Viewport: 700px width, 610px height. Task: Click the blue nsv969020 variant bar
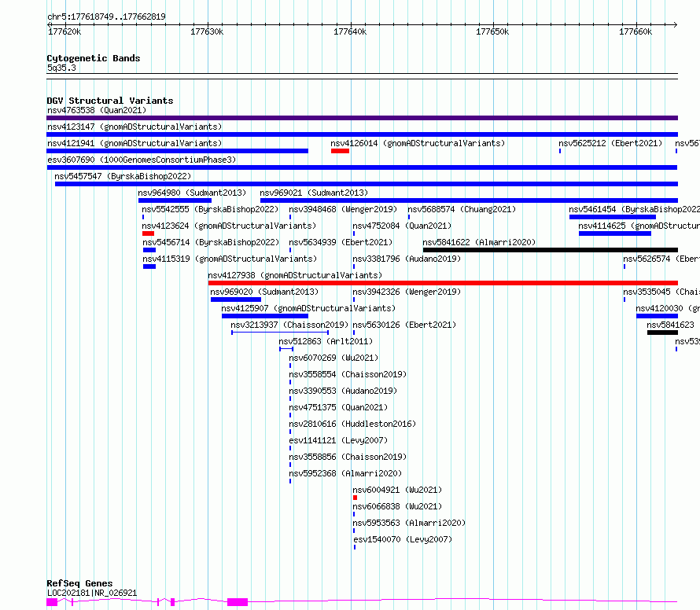tap(236, 299)
